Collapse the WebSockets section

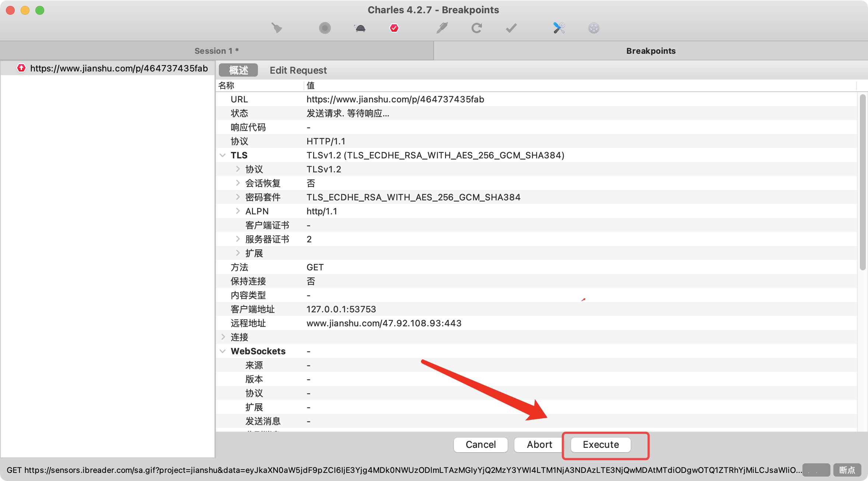pyautogui.click(x=223, y=351)
